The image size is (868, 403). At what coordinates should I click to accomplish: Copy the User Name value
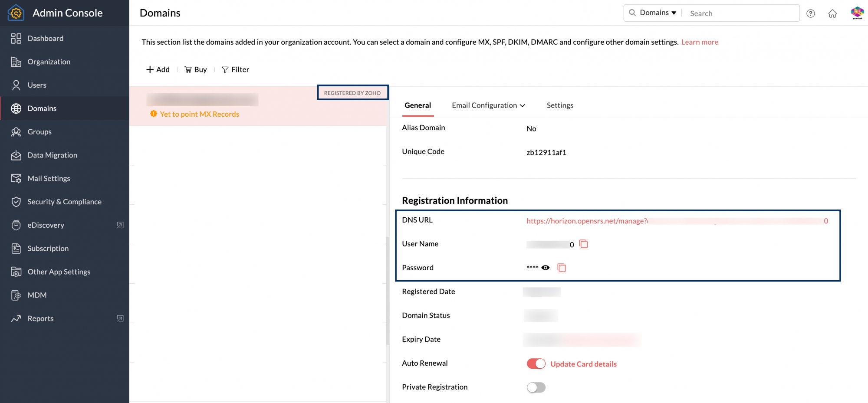[584, 244]
